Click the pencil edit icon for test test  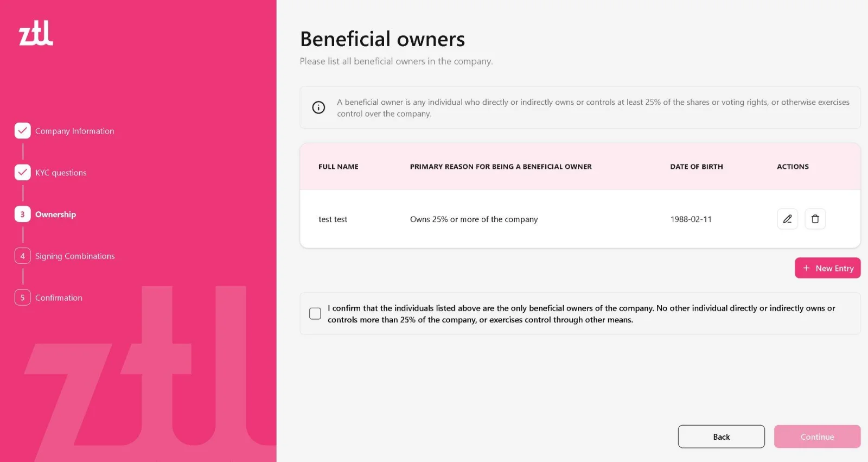coord(787,219)
